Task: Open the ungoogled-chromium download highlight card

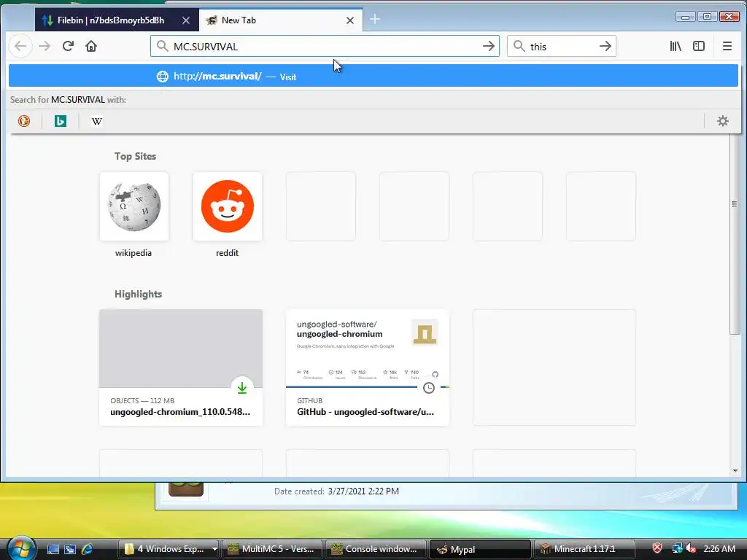Action: tap(181, 367)
